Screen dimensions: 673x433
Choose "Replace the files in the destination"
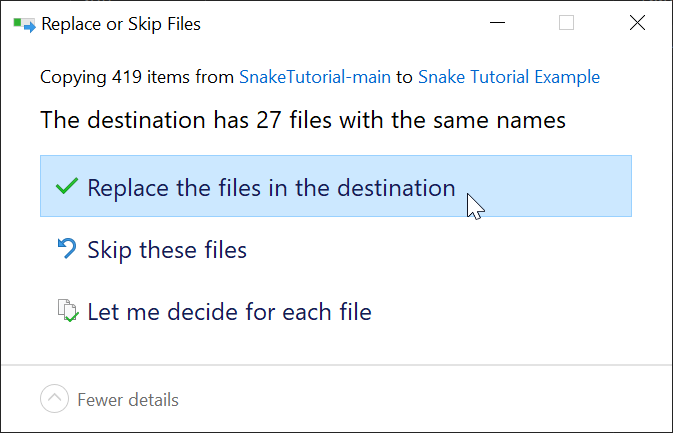pyautogui.click(x=271, y=187)
